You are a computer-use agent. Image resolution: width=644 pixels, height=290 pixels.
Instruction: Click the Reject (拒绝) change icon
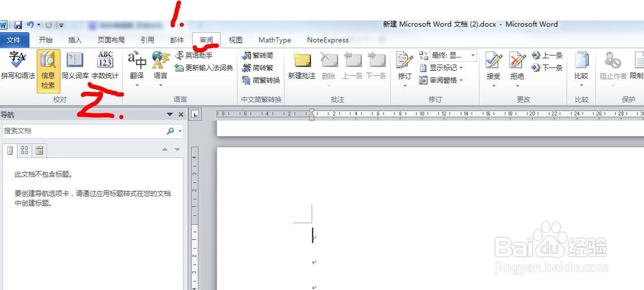click(x=517, y=60)
